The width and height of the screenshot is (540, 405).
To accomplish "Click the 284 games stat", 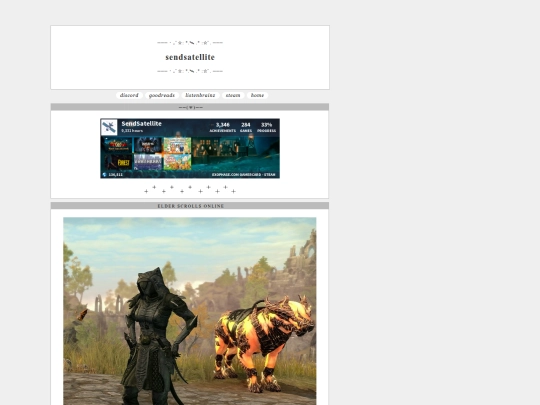I will 246,127.
